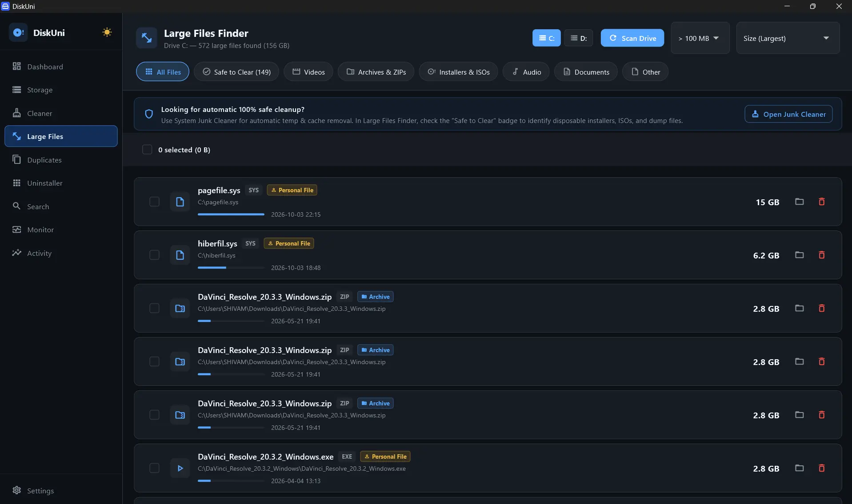
Task: Filter by Videos
Action: click(308, 72)
